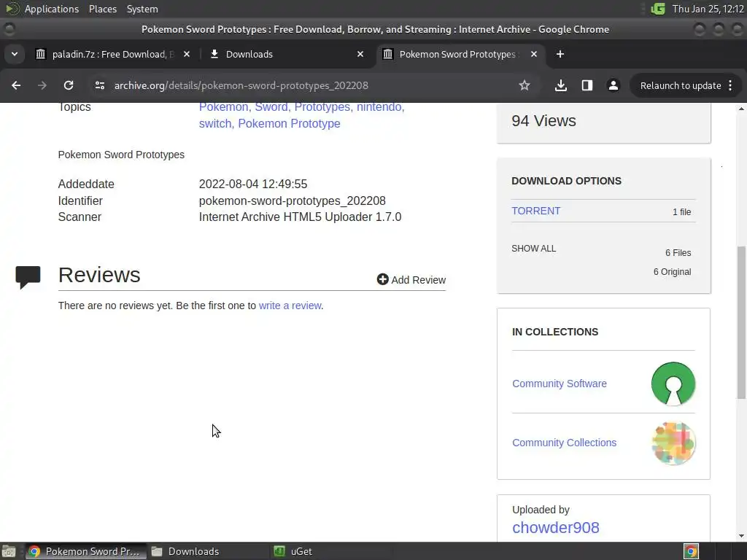
Task: Open a new browser tab
Action: pos(560,54)
